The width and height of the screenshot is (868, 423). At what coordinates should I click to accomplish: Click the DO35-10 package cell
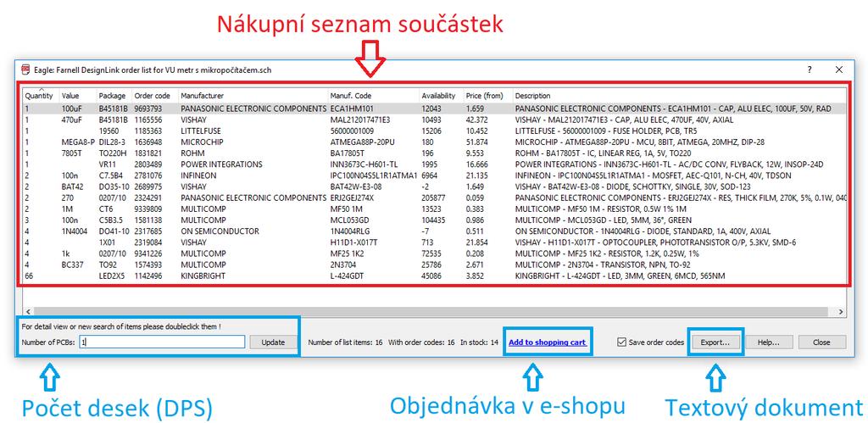coord(114,186)
